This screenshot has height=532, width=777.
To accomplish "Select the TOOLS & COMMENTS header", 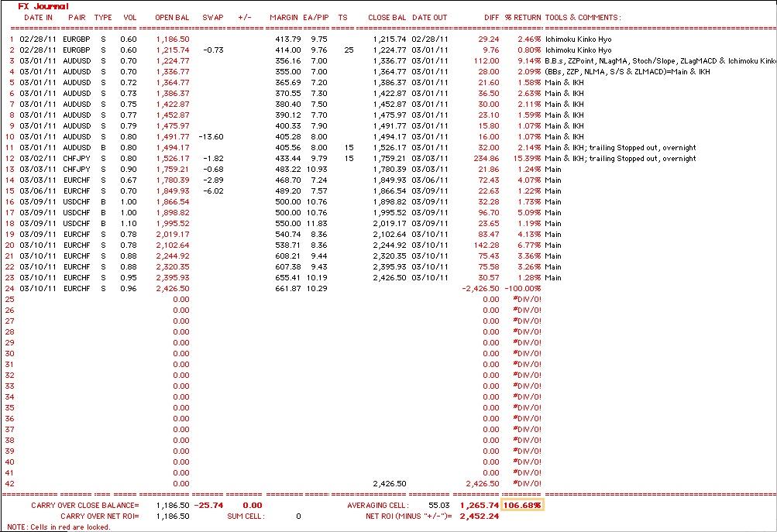I will [583, 17].
